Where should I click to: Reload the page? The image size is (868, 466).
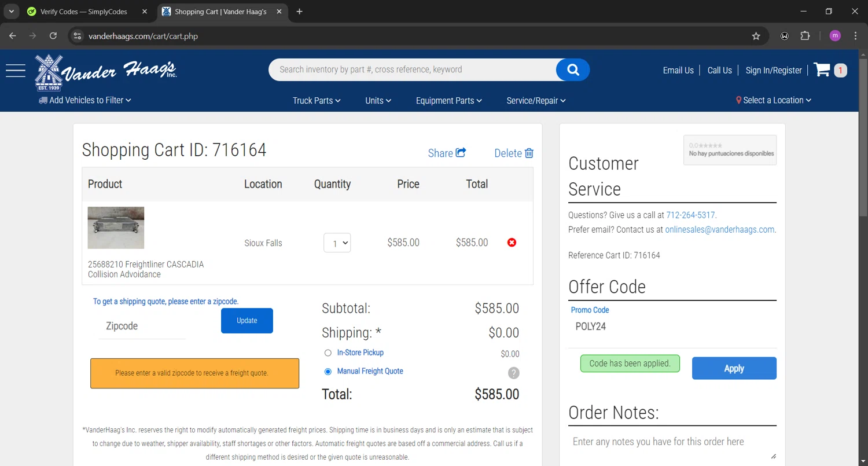click(x=53, y=36)
